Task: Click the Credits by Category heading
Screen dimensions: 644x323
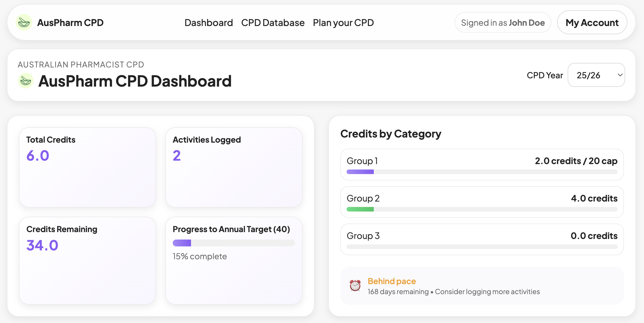Action: click(x=391, y=133)
